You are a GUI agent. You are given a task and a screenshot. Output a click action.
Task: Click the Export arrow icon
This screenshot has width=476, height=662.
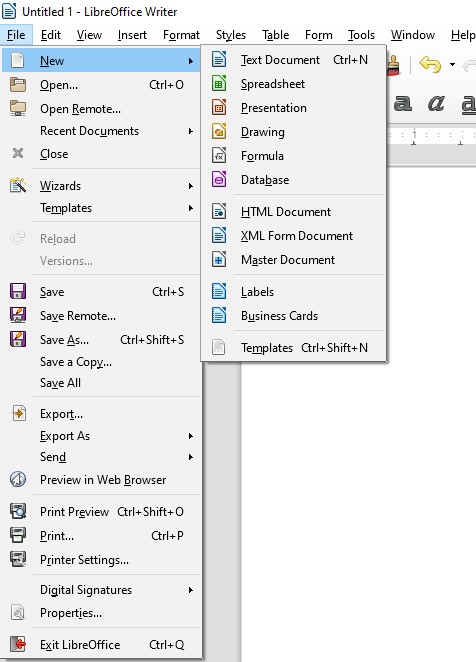19,414
